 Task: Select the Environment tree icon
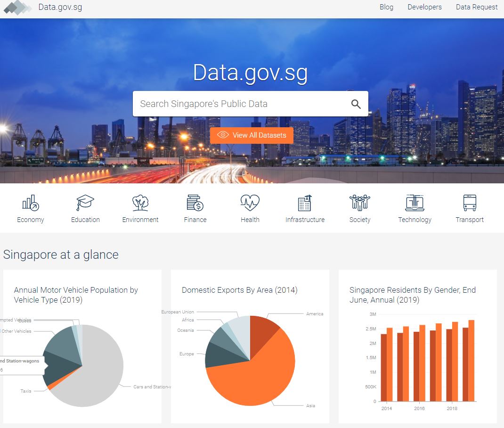point(140,203)
